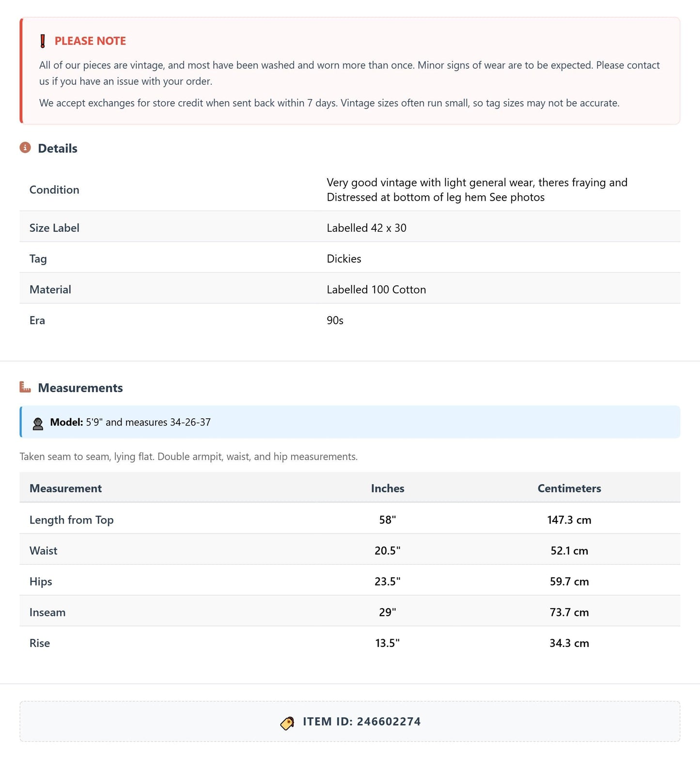This screenshot has height=759, width=700.
Task: Select the Item ID 246602274 text
Action: click(x=362, y=722)
